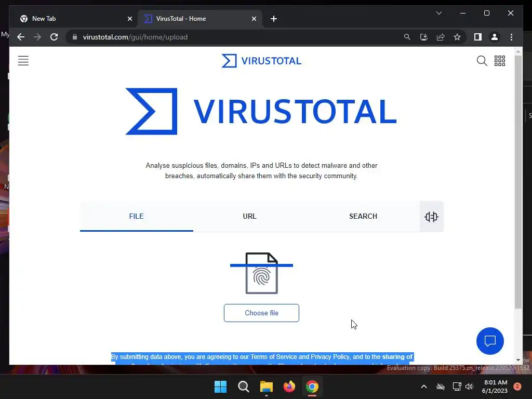Click the Choose file button
This screenshot has height=399, width=532.
coord(261,313)
